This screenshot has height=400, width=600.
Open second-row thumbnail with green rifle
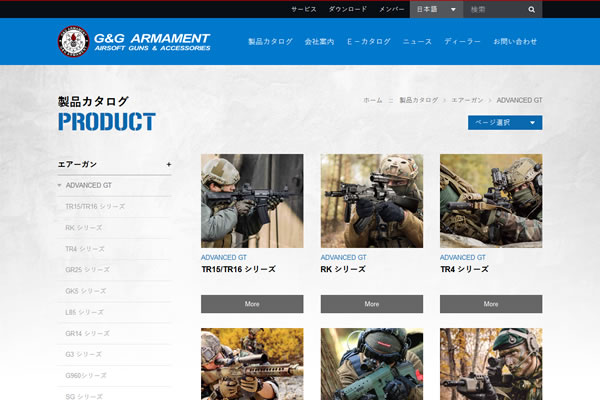pyautogui.click(x=372, y=364)
